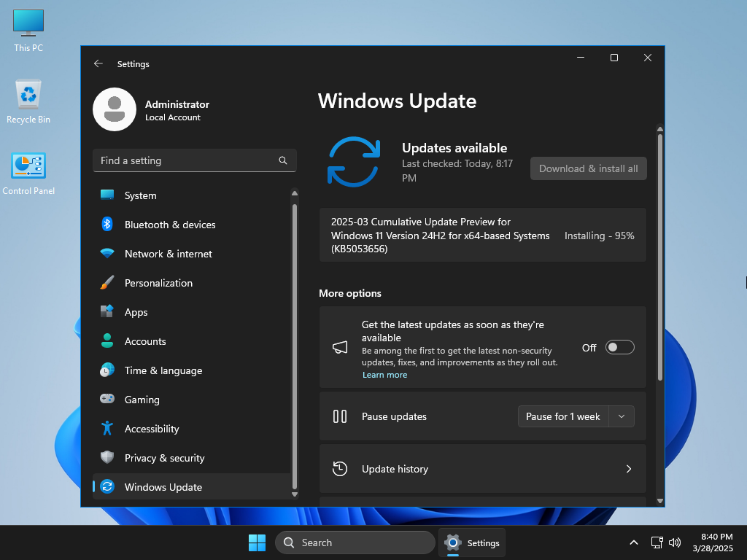Viewport: 747px width, 560px height.
Task: Click the Windows Update sync icon in sidebar
Action: [x=107, y=486]
